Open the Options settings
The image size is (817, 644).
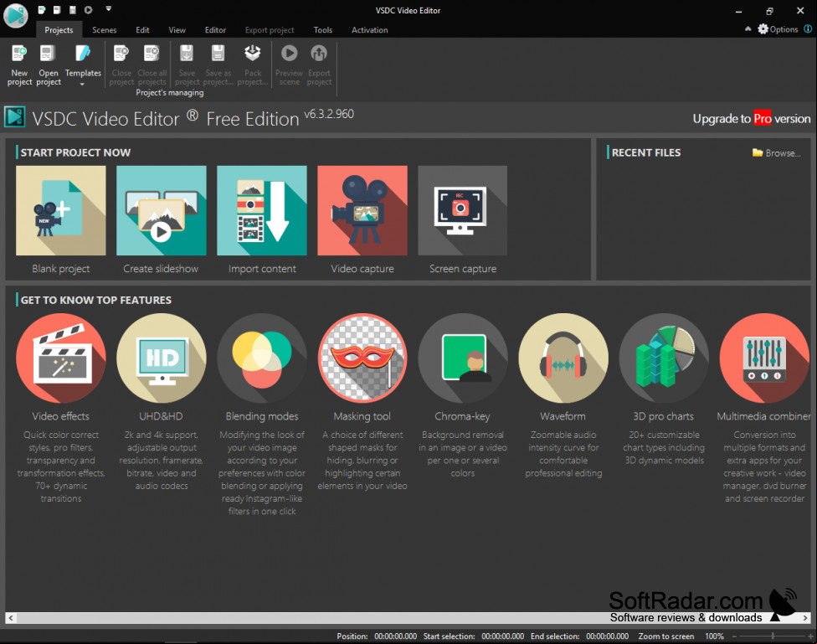[x=778, y=29]
